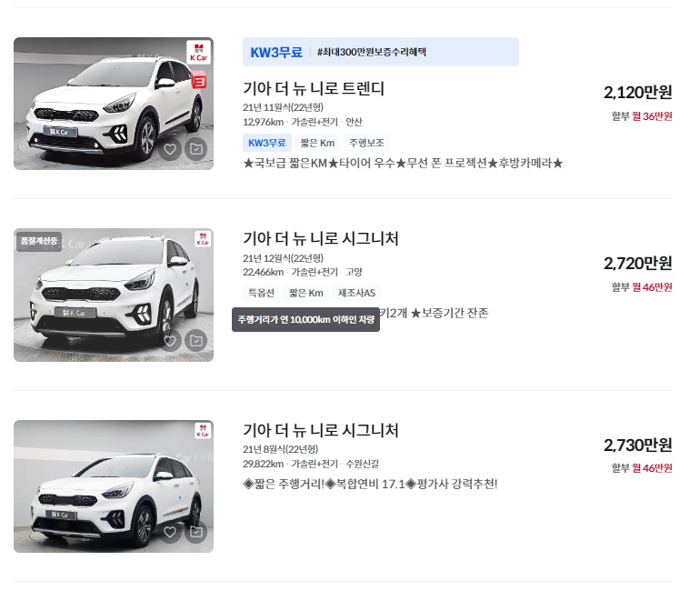Select the 주행보조 tag on Niro Trendy
This screenshot has height=591, width=700.
tap(366, 143)
